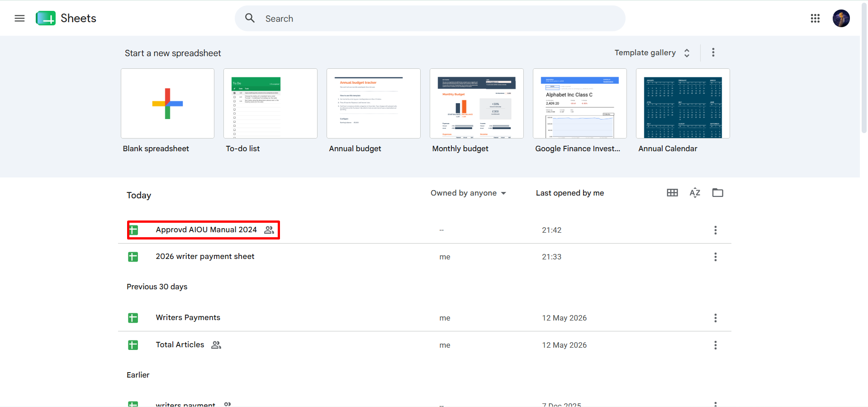This screenshot has width=868, height=407.
Task: Open 2026 writer payment sheet file
Action: click(205, 256)
